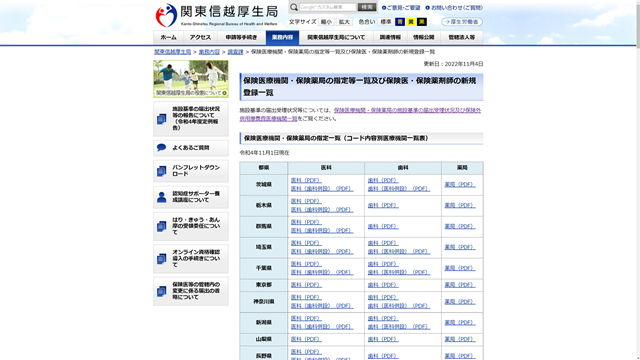
Task: Open the よくあるご質問 speech bubble icon
Action: [x=162, y=147]
